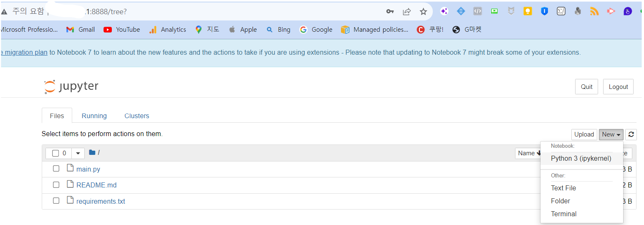
Task: Click the bookmark star icon in address bar
Action: [423, 12]
